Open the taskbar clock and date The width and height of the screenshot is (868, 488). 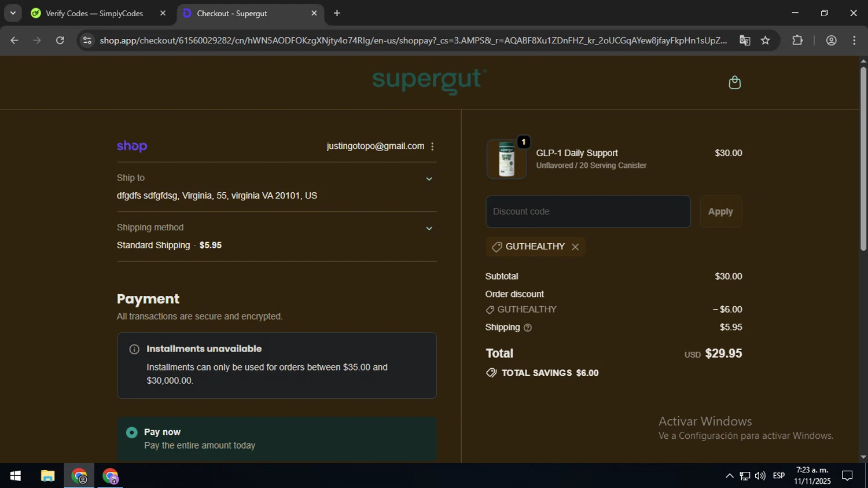click(812, 476)
